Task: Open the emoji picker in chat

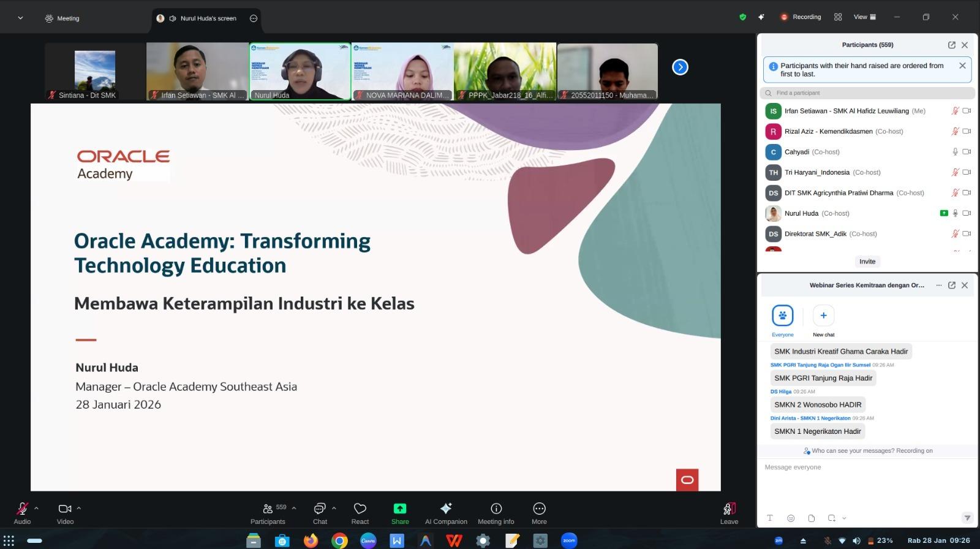Action: pyautogui.click(x=791, y=518)
